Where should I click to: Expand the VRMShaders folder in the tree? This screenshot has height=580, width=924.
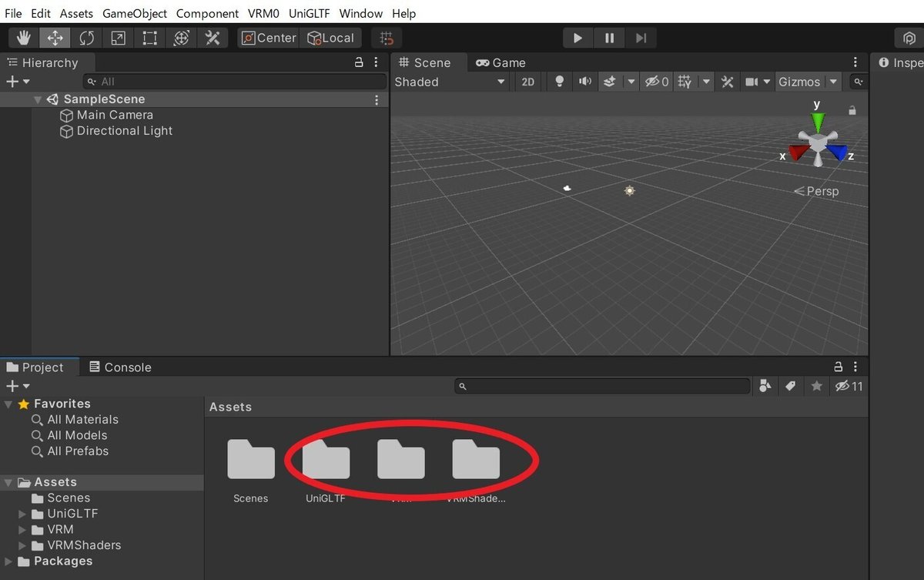coord(22,545)
